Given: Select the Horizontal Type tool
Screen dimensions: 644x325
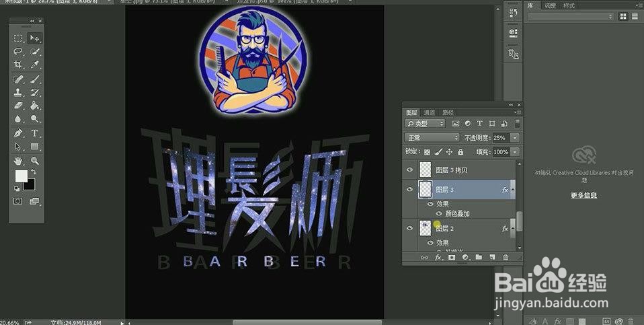Looking at the screenshot, I should (34, 133).
